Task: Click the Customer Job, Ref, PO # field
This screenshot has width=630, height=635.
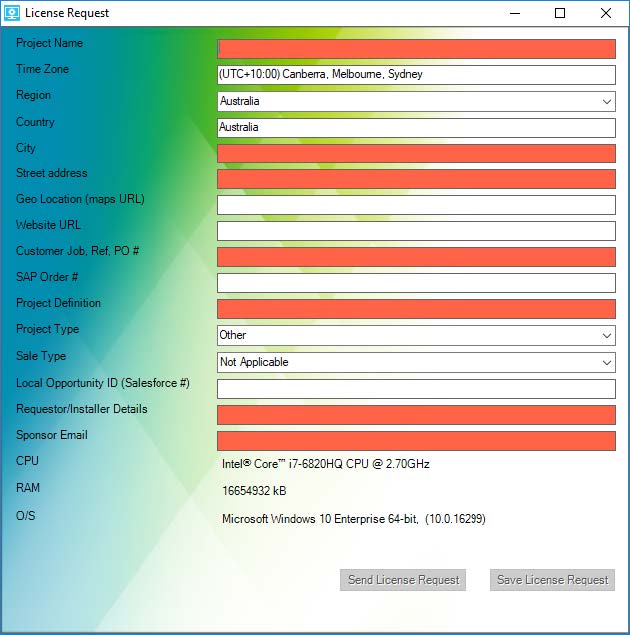Action: (x=416, y=257)
